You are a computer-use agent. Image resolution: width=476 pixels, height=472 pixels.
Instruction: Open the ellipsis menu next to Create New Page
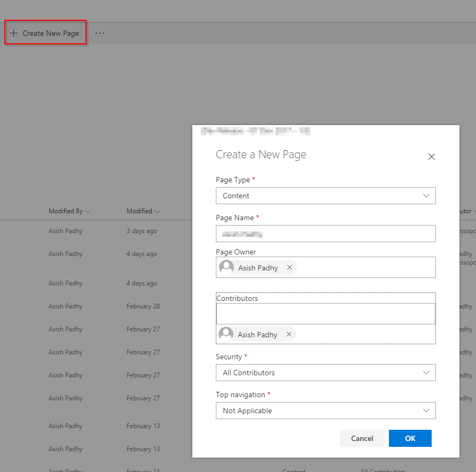(x=99, y=32)
